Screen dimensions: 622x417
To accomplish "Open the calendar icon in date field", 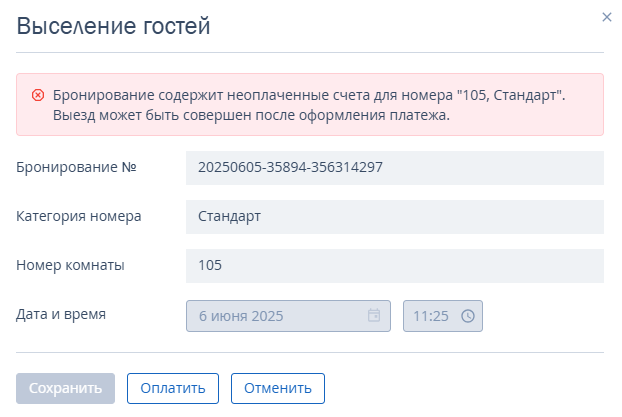I will (374, 315).
